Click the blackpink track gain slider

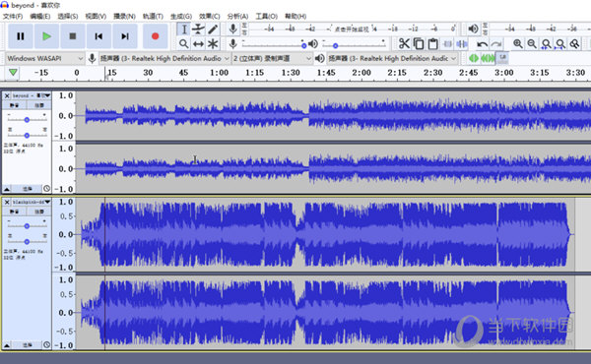[27, 226]
